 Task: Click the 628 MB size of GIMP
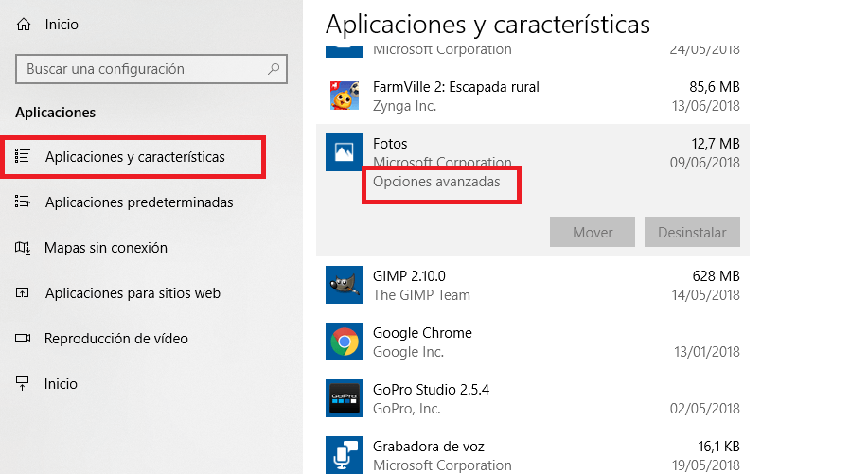click(716, 275)
